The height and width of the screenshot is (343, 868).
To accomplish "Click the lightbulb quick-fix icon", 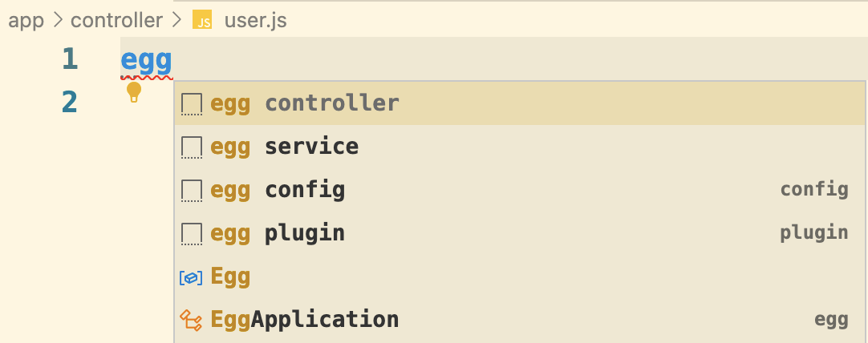I will tap(134, 92).
